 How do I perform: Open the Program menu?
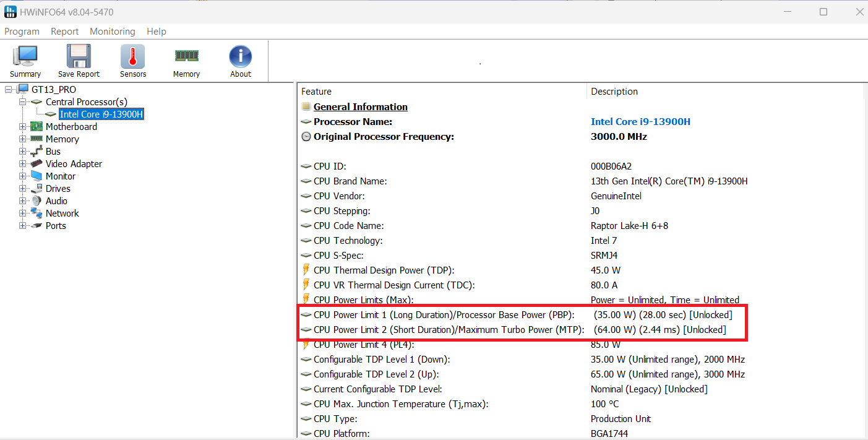tap(22, 32)
